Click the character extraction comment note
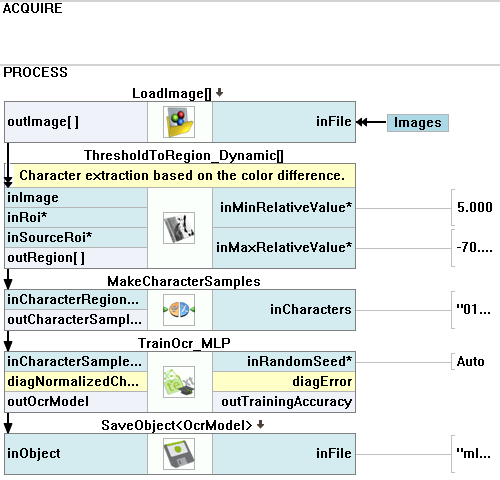 click(x=183, y=175)
